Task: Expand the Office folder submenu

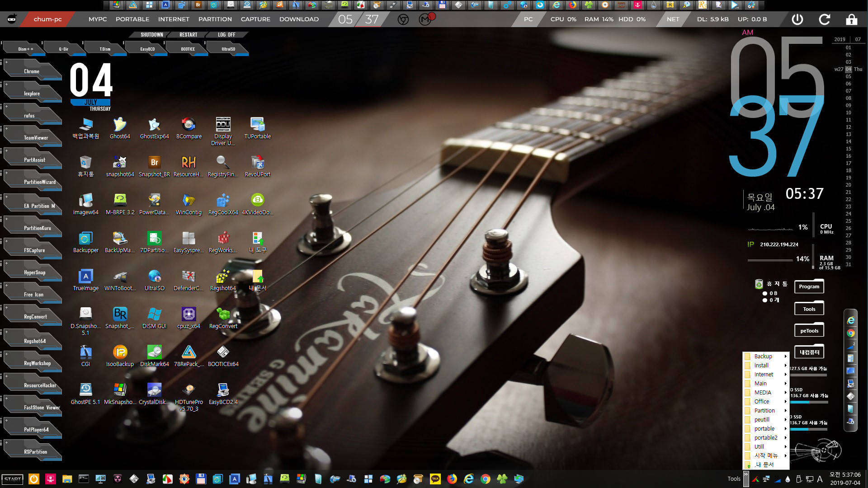Action: click(x=766, y=402)
